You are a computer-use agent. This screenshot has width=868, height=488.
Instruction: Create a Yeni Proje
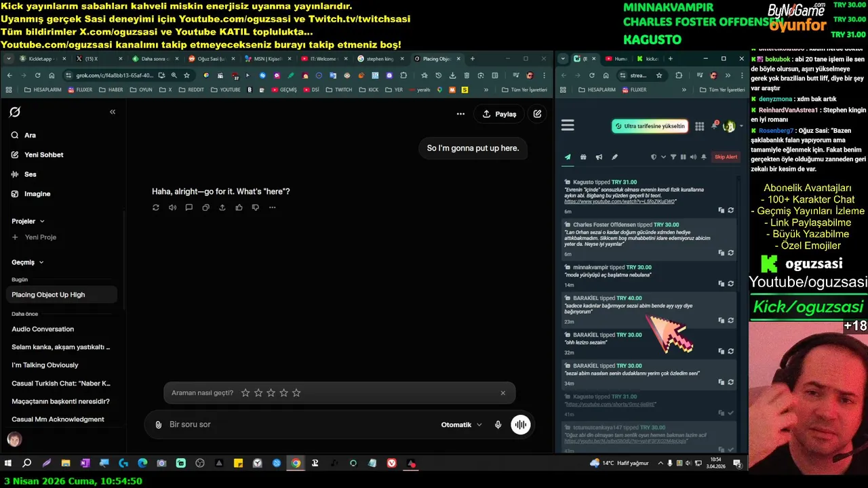[34, 237]
